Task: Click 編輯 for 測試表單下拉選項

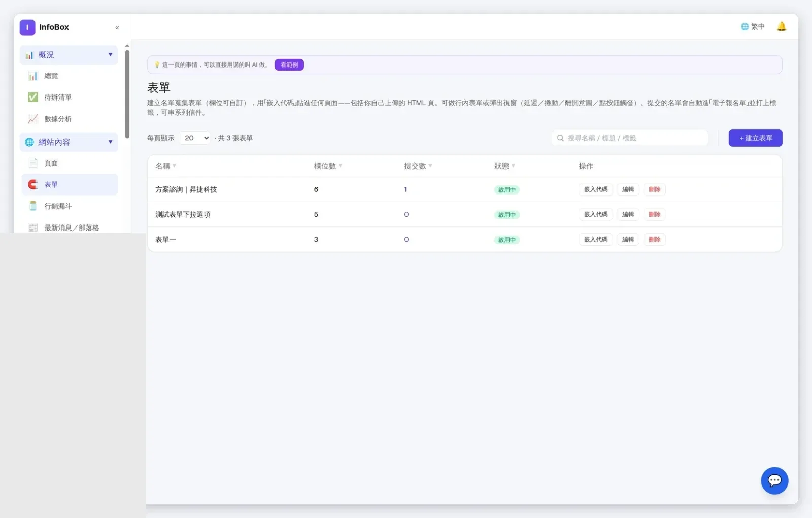Action: (628, 214)
